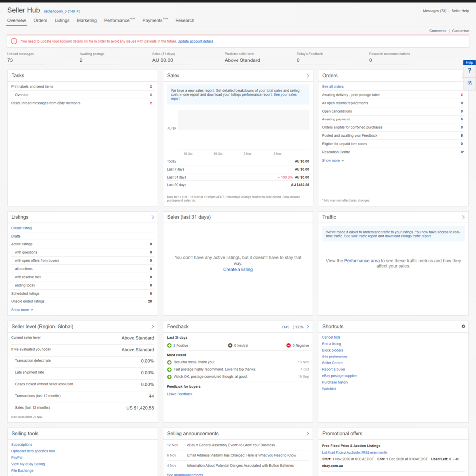Open the Research tab

[184, 21]
